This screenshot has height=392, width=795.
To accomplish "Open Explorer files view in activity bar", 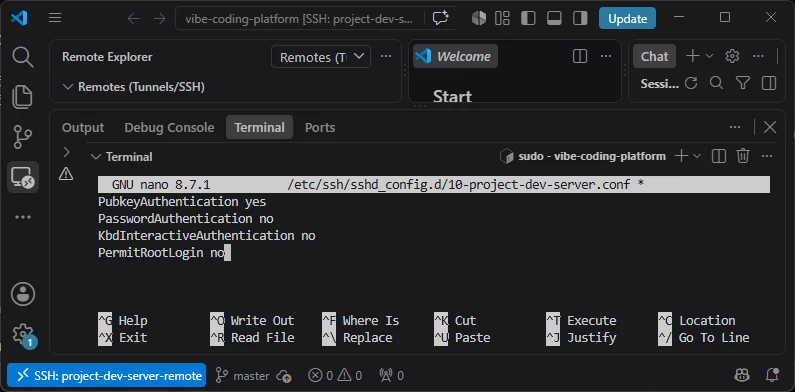I will tap(23, 97).
